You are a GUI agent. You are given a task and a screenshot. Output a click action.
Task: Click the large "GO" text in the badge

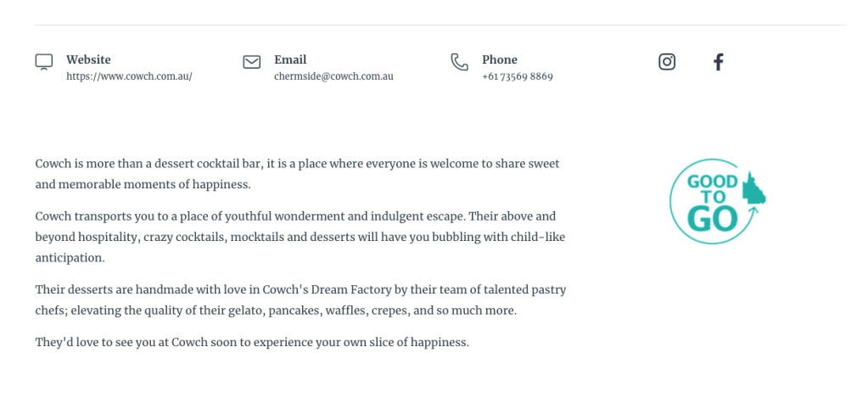710,219
